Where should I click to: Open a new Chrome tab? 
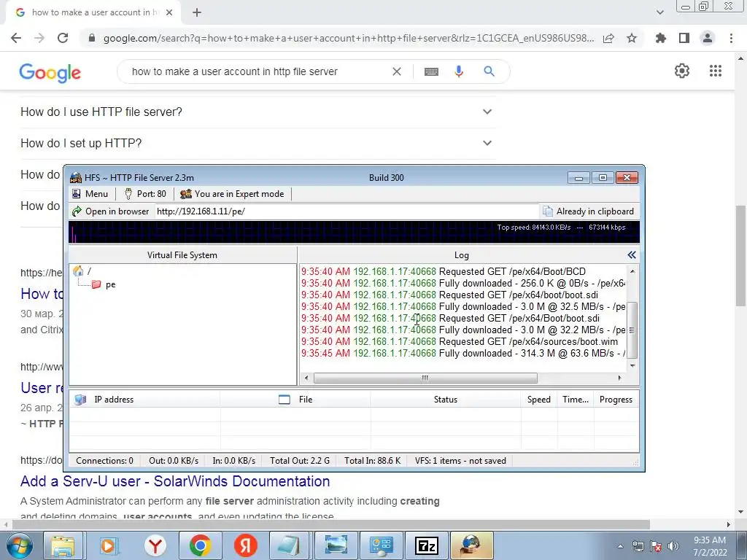point(197,12)
